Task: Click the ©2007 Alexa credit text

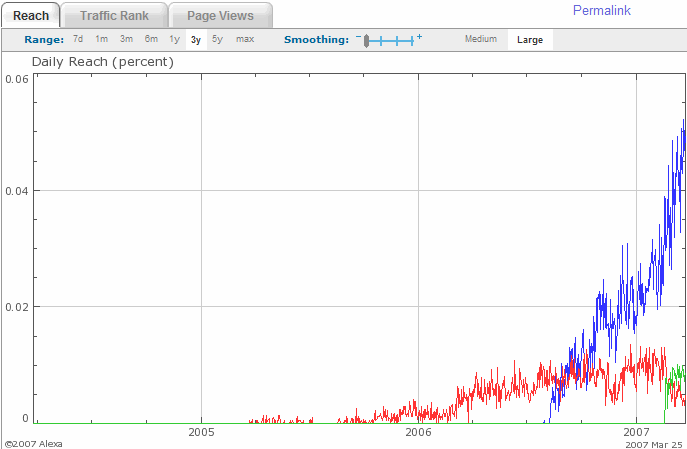Action: [34, 444]
